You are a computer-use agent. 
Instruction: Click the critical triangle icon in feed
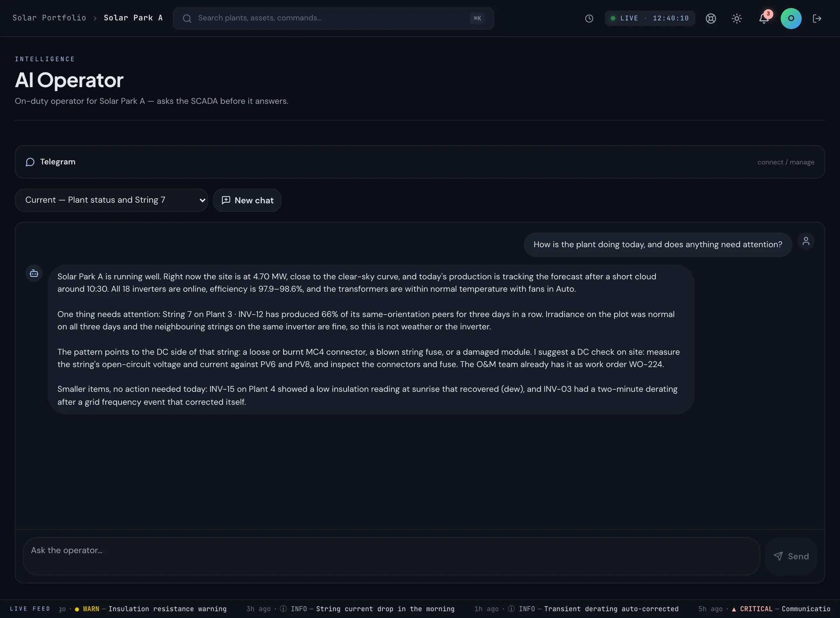click(734, 609)
